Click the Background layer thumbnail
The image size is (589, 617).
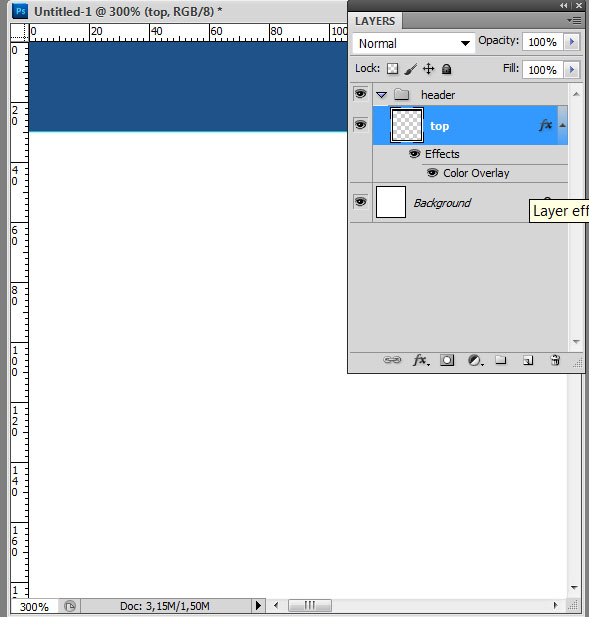391,202
